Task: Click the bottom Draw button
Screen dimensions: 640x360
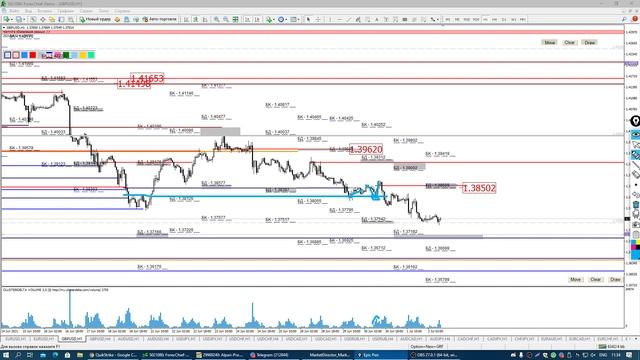Action: 615,280
